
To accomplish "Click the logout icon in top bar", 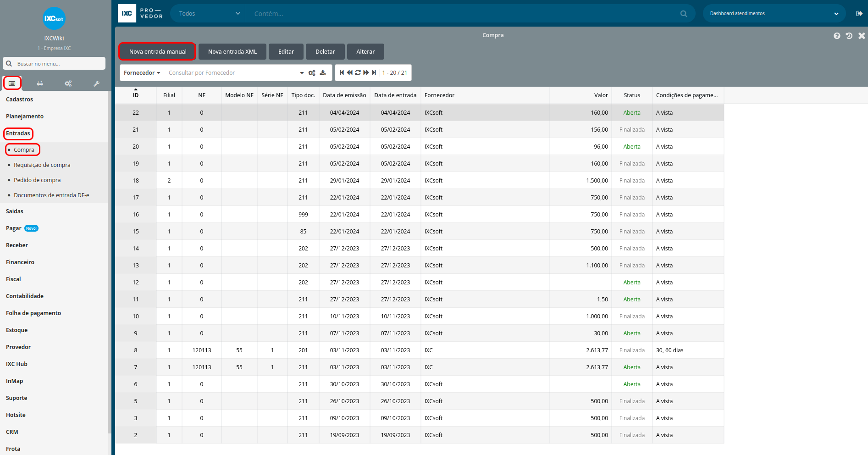I will point(859,13).
